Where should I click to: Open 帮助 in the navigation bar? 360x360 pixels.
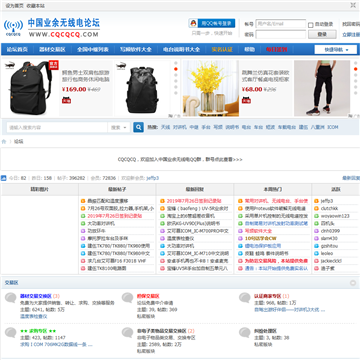point(249,50)
